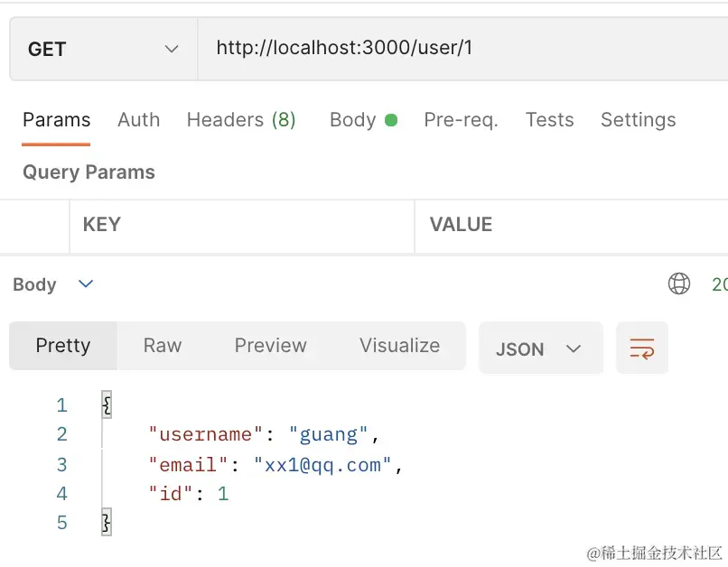The width and height of the screenshot is (728, 567).
Task: Open the Auth tab
Action: pyautogui.click(x=138, y=120)
